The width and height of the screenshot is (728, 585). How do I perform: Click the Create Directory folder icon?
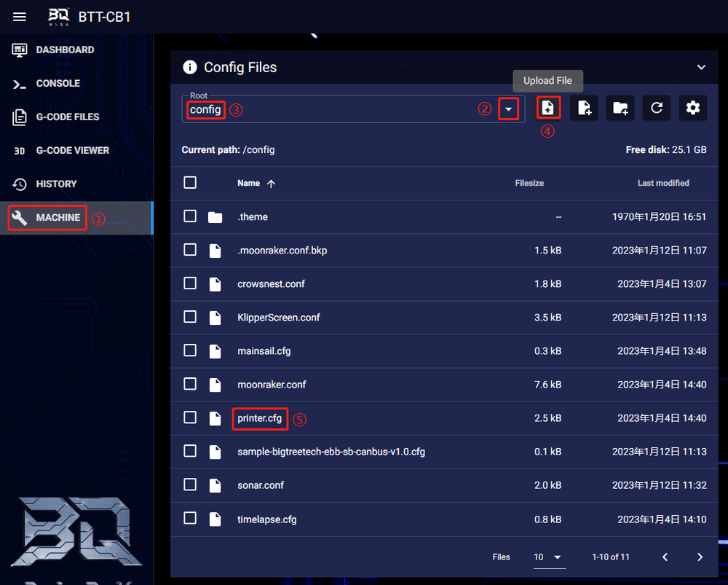(620, 108)
